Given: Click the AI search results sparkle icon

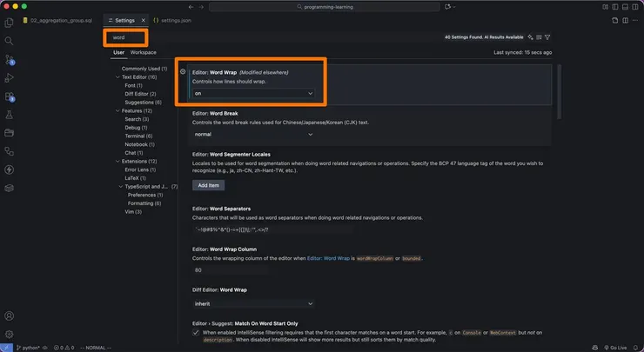Looking at the screenshot, I should tap(530, 37).
